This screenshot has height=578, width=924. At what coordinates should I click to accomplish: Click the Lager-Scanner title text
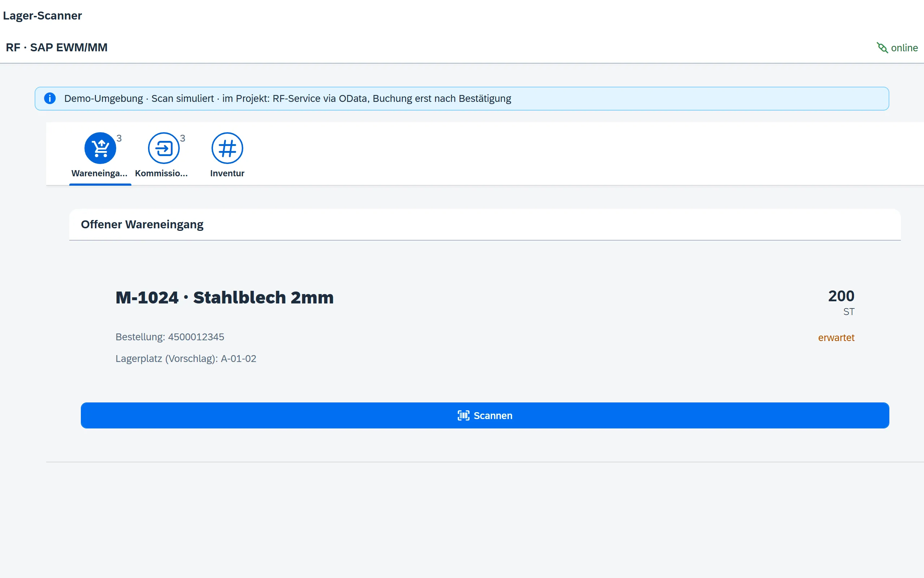click(x=42, y=16)
